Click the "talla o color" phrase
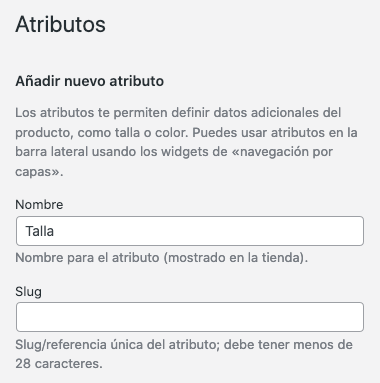 [x=152, y=133]
